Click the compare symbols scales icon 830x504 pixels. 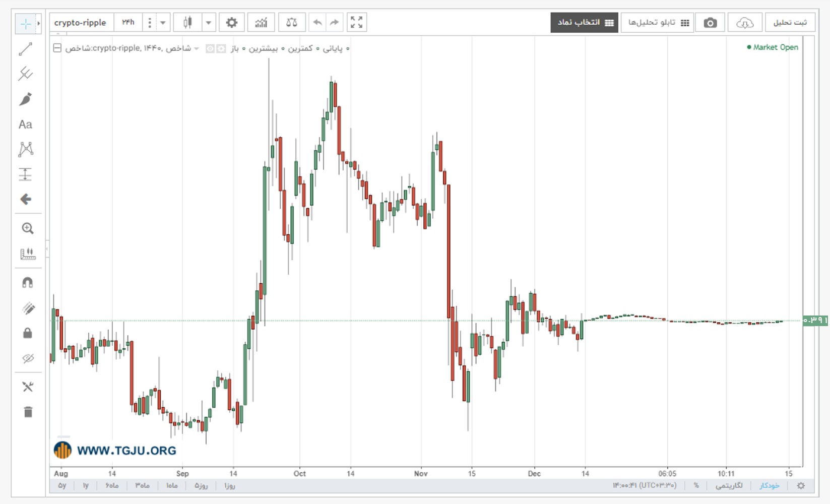(292, 23)
